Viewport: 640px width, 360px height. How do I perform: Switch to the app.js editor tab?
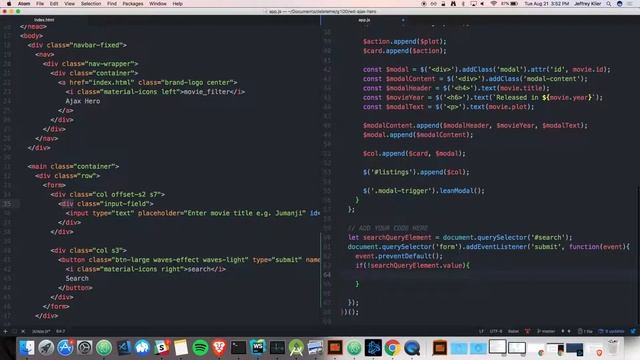(x=364, y=20)
